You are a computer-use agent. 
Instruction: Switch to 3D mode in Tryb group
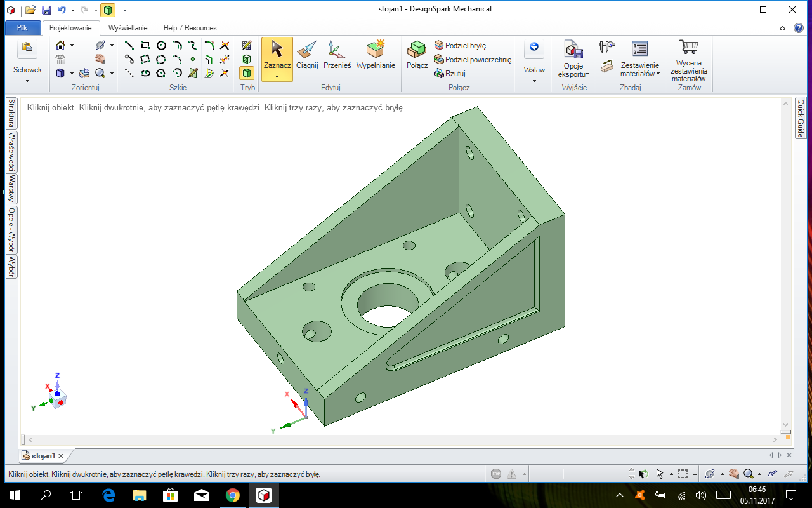point(247,73)
